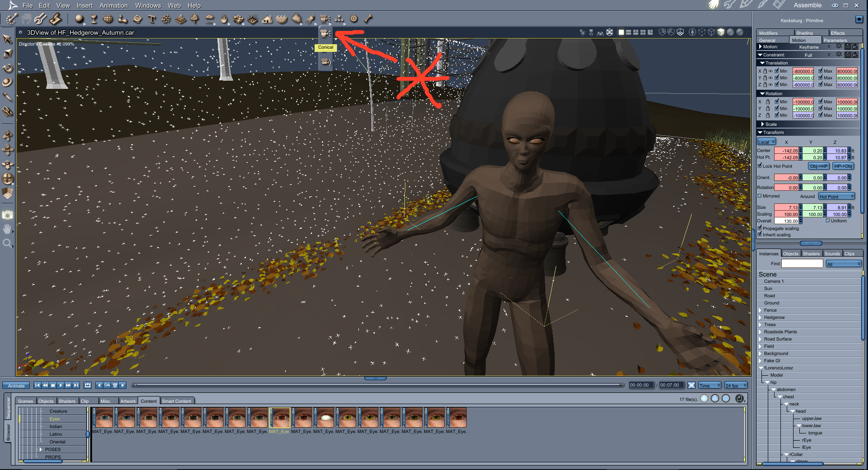
Task: Jump to first frame in timeline
Action: [x=37, y=385]
